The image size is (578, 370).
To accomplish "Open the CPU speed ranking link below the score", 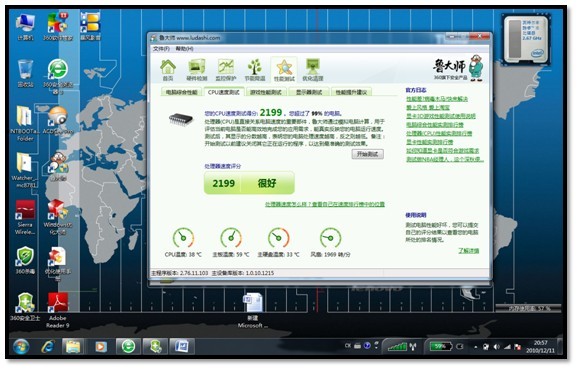I will [325, 204].
